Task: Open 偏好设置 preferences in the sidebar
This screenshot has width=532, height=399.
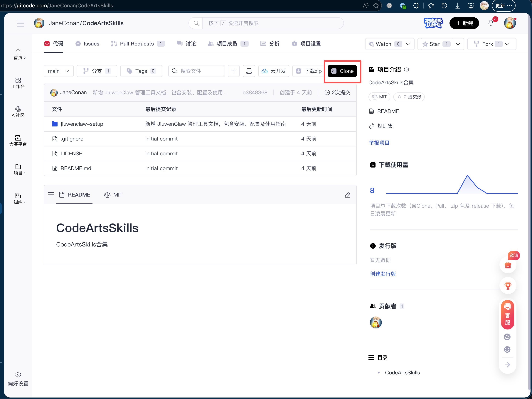Action: [18, 379]
